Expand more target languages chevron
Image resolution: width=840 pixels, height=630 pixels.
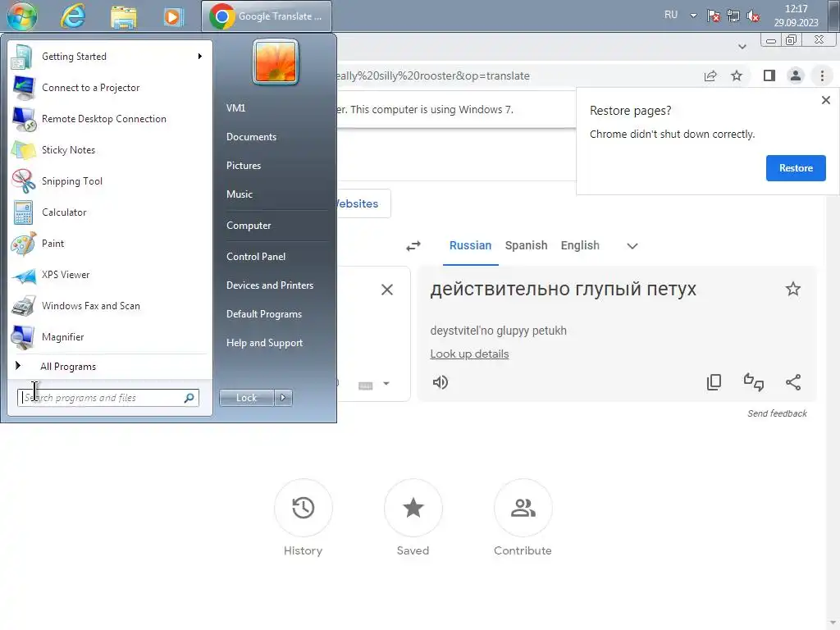[632, 246]
